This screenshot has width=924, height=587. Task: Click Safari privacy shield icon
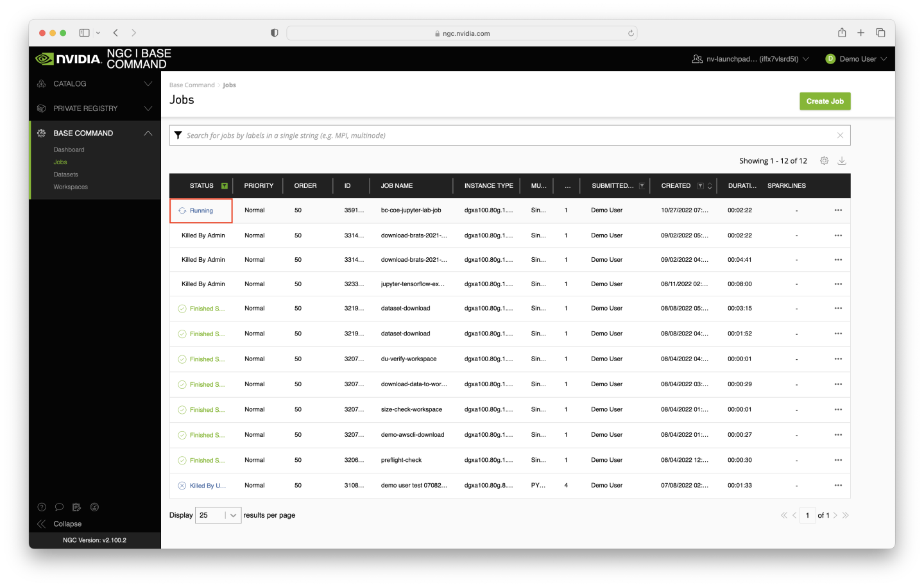tap(275, 33)
